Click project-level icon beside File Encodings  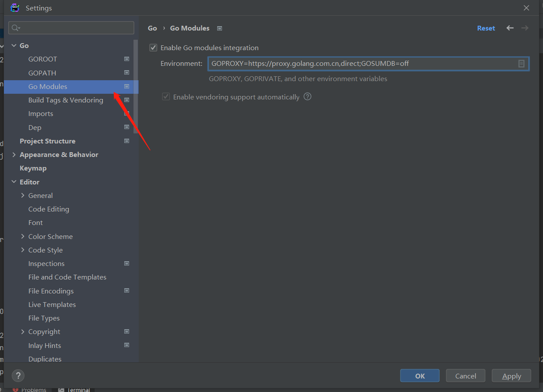(126, 290)
